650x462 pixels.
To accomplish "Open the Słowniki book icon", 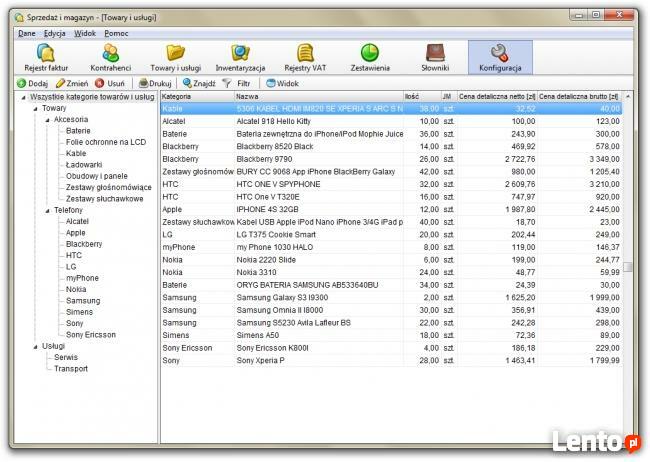I will 435,57.
